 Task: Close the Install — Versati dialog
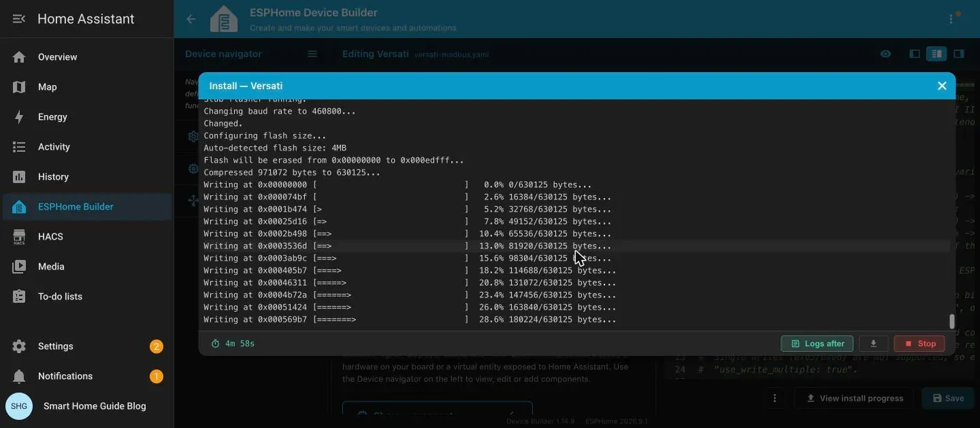tap(942, 86)
